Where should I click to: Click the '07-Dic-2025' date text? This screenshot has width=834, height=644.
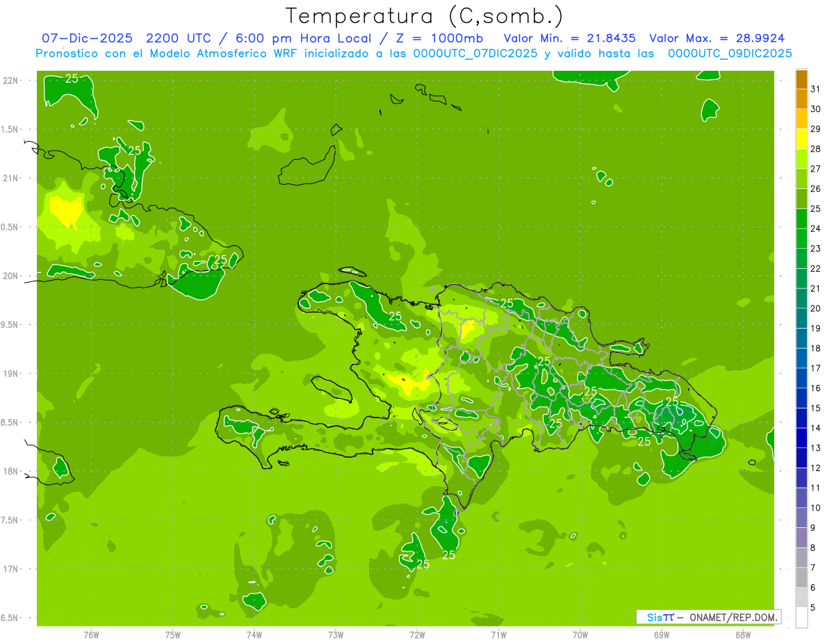(x=88, y=38)
